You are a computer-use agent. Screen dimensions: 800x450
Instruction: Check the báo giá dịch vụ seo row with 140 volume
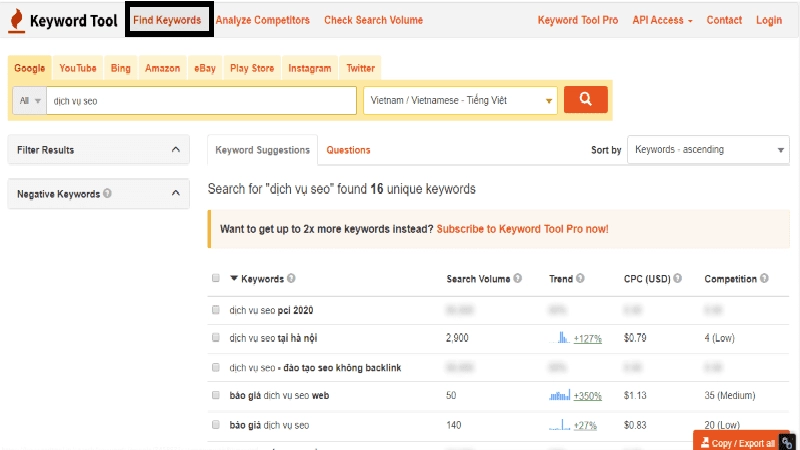pos(216,424)
